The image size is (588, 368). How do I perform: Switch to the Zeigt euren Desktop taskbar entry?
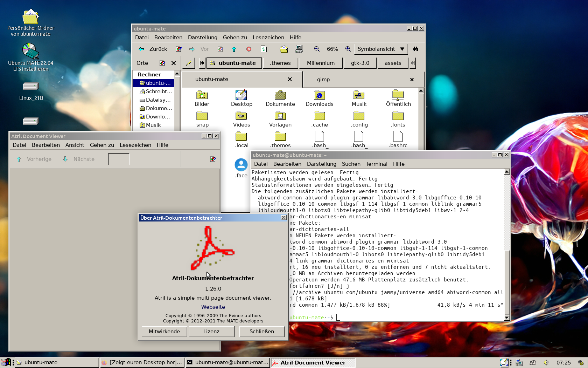(142, 363)
